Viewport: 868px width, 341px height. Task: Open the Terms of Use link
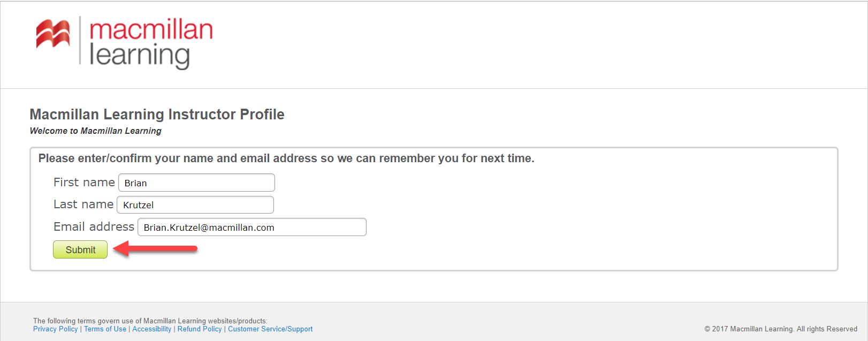105,329
